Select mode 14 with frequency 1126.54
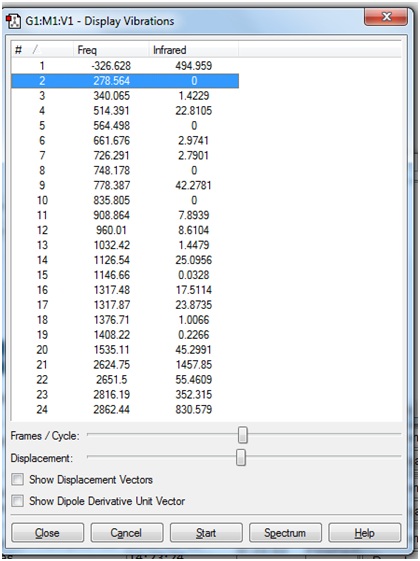 (x=125, y=260)
